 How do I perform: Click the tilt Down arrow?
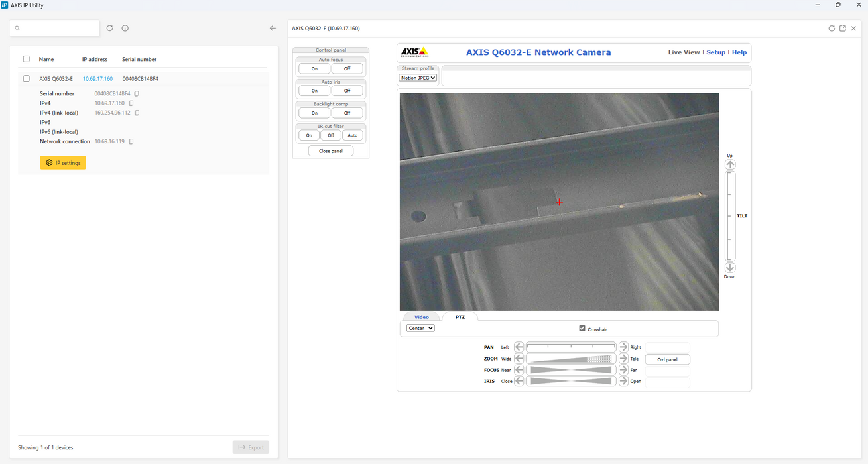click(730, 268)
